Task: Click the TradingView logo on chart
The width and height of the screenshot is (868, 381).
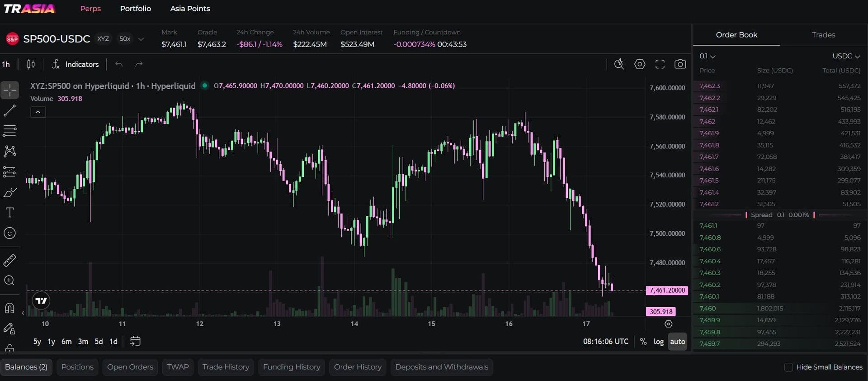Action: pos(41,301)
